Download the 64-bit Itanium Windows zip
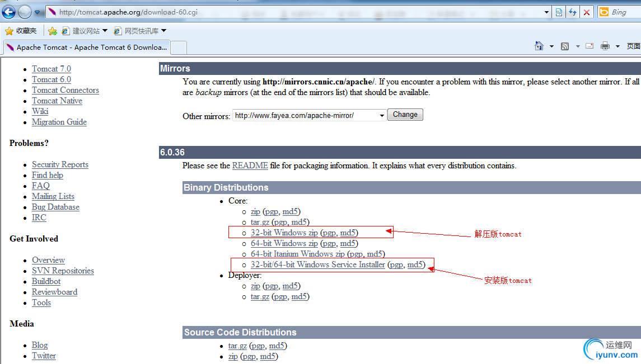 298,254
